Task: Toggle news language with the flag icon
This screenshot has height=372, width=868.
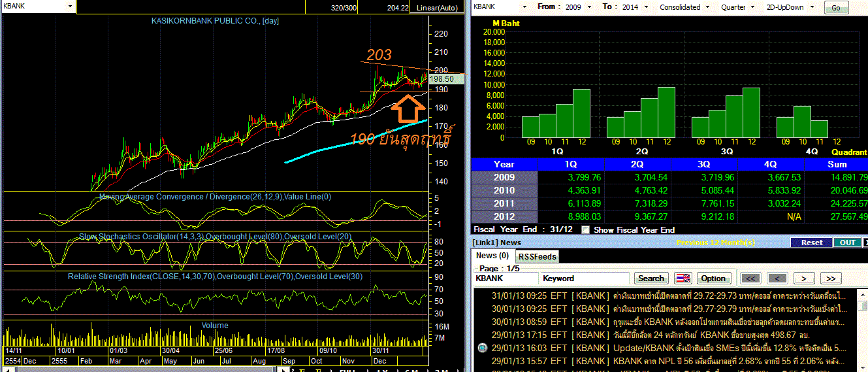Action: 683,278
